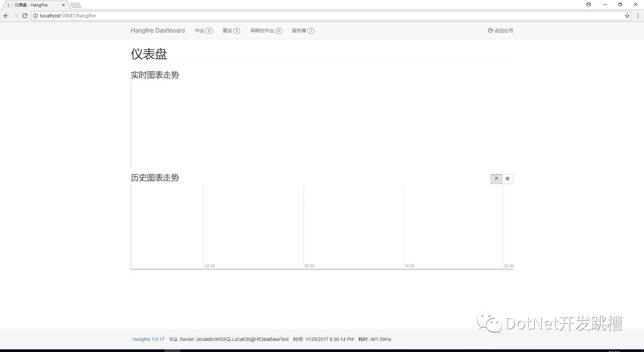Open the 服务器 servers menu item
The image size is (644, 352).
point(303,31)
